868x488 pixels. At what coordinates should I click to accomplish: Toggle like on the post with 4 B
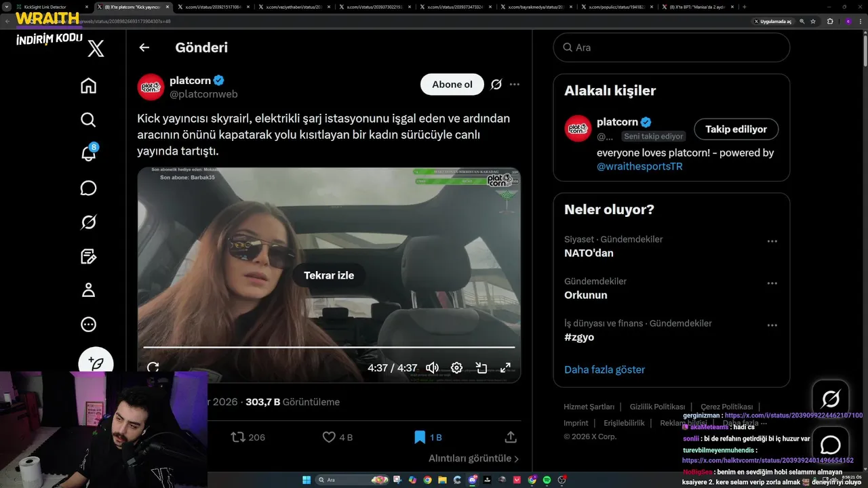[x=338, y=437]
